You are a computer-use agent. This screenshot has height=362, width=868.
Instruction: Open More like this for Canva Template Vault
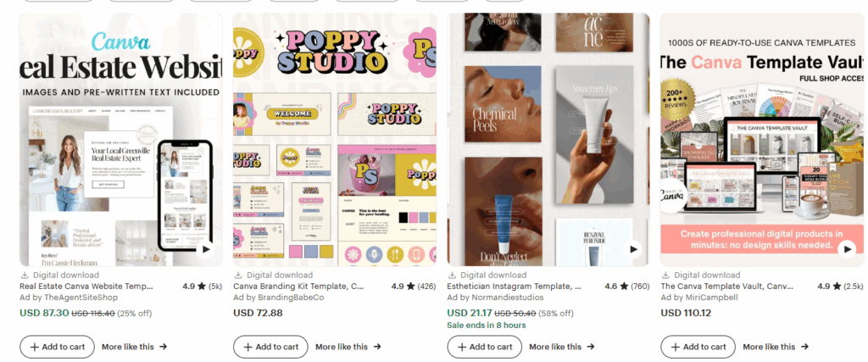(776, 347)
